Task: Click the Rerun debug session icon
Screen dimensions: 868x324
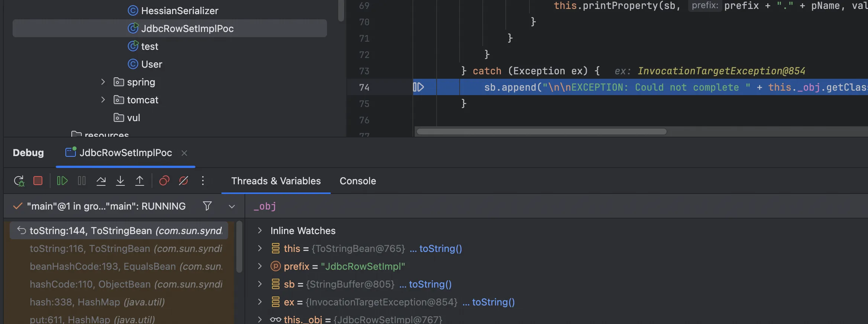Action: (x=19, y=181)
